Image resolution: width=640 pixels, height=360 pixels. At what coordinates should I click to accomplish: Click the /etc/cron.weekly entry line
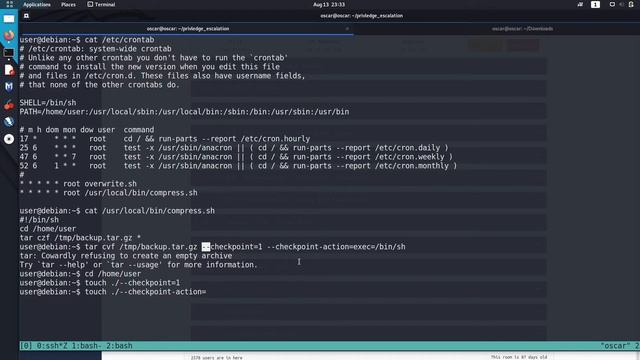(236, 156)
